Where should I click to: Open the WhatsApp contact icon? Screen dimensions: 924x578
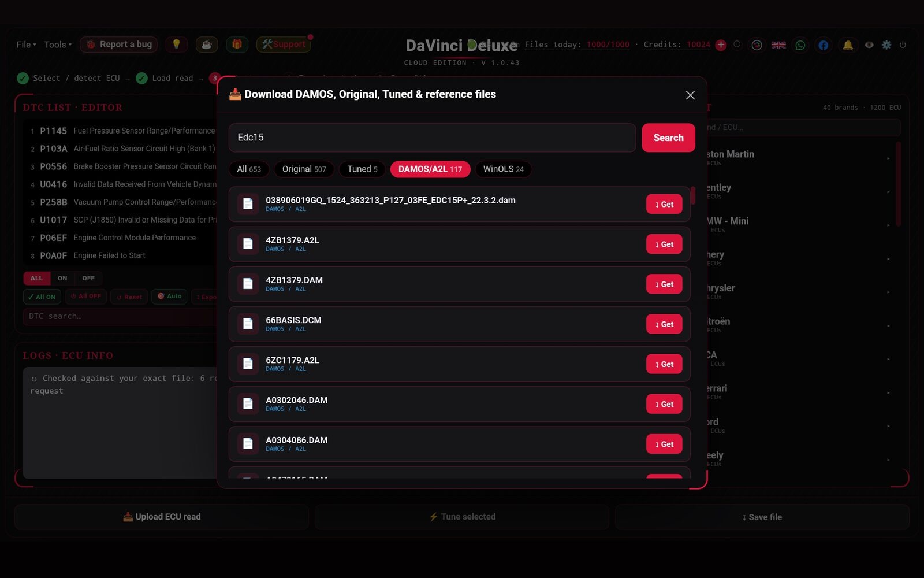pyautogui.click(x=800, y=45)
